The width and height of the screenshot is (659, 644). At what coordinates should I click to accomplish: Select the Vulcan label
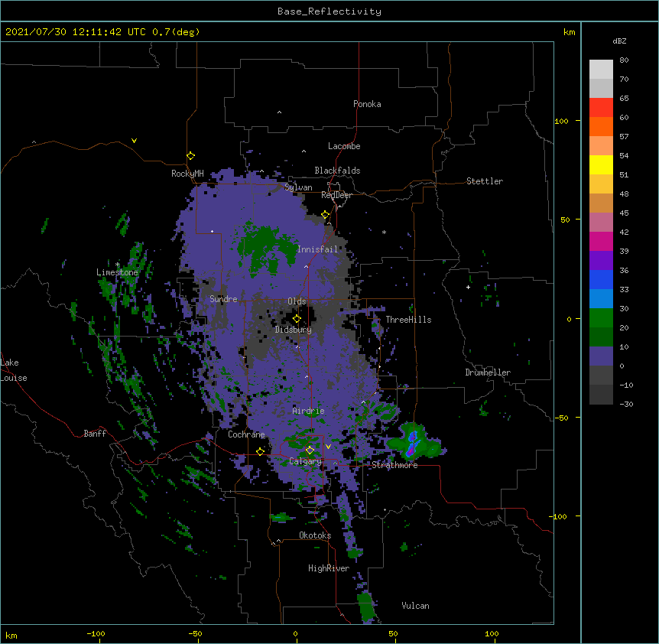[415, 606]
